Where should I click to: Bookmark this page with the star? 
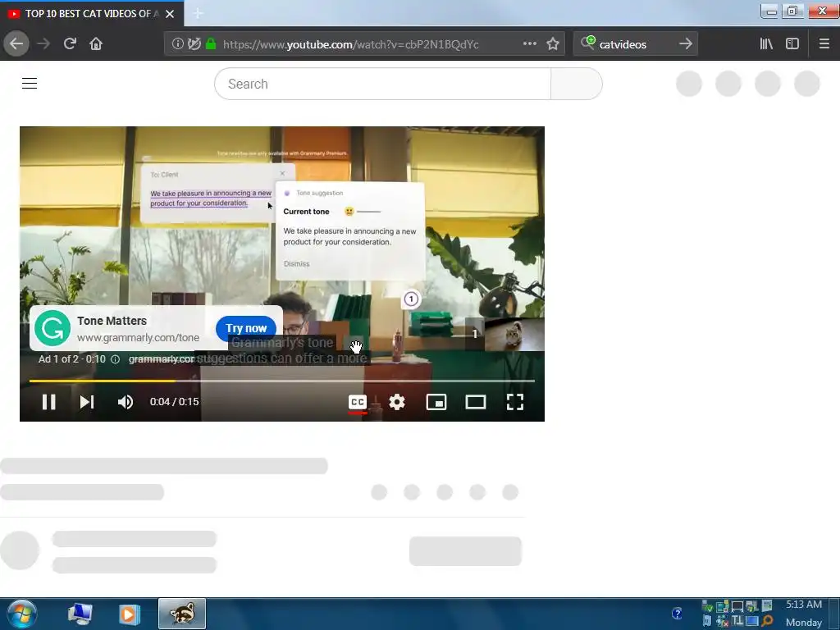pos(553,43)
